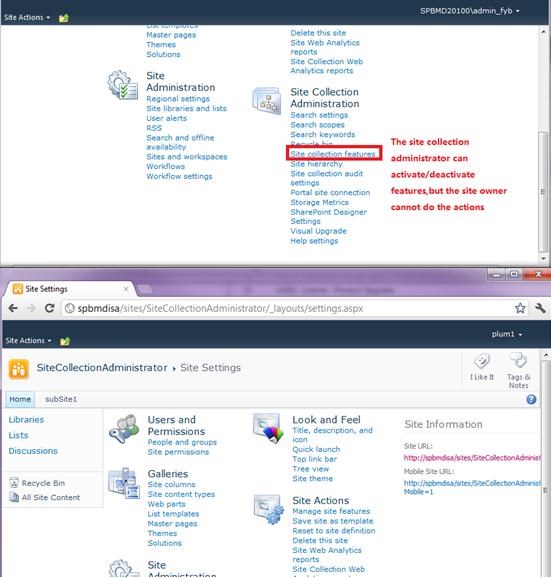Open Web parts link

click(x=166, y=504)
